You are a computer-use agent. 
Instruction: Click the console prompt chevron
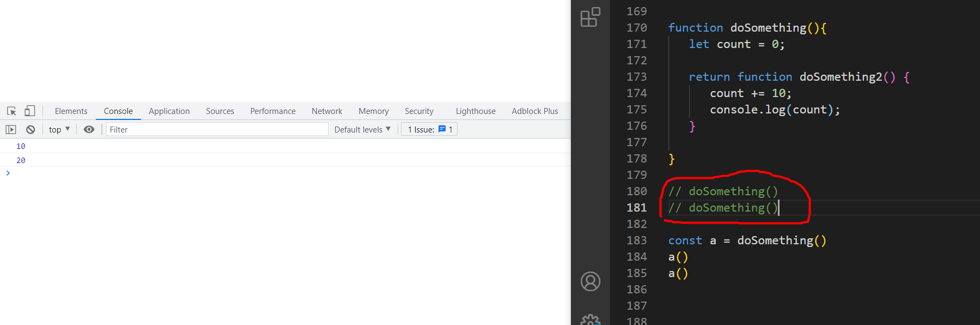click(x=8, y=173)
